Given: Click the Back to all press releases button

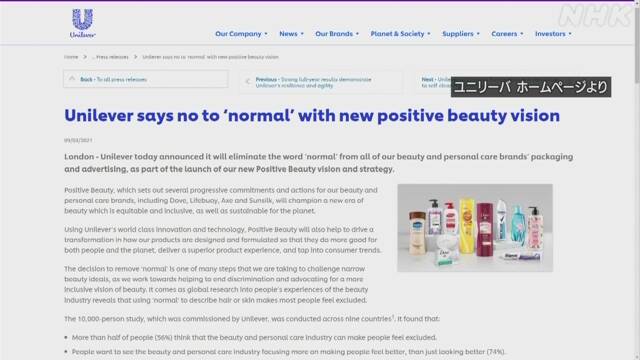Looking at the screenshot, I should point(146,79).
